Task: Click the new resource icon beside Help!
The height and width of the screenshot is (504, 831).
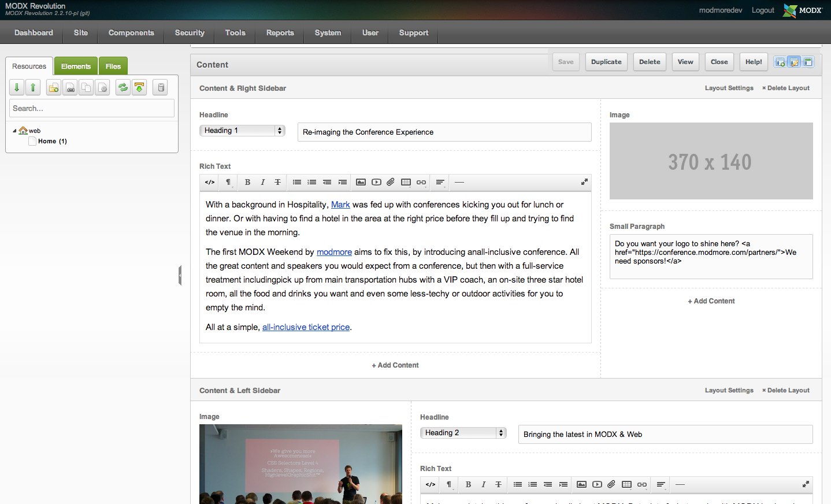Action: pos(780,62)
